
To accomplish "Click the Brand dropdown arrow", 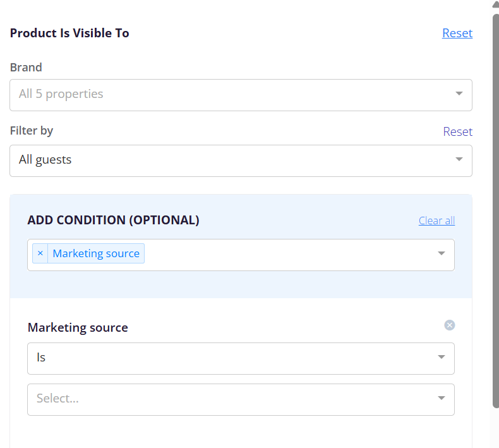I will [x=459, y=94].
